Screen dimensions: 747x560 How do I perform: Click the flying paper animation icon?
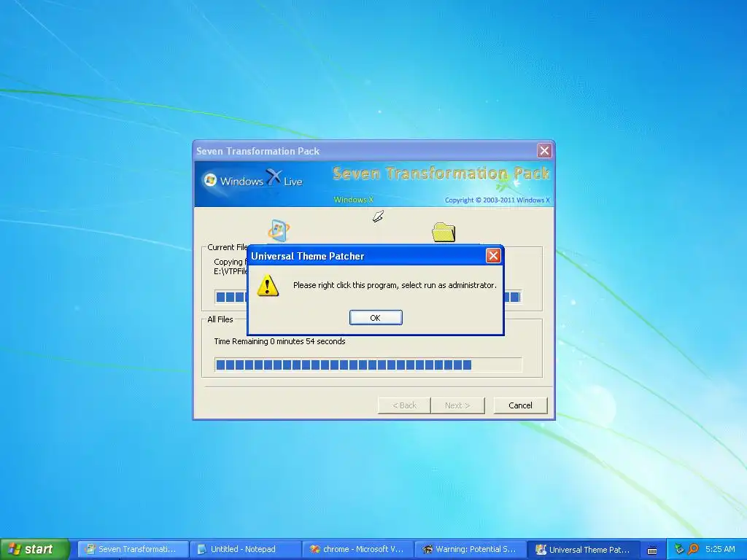(379, 217)
